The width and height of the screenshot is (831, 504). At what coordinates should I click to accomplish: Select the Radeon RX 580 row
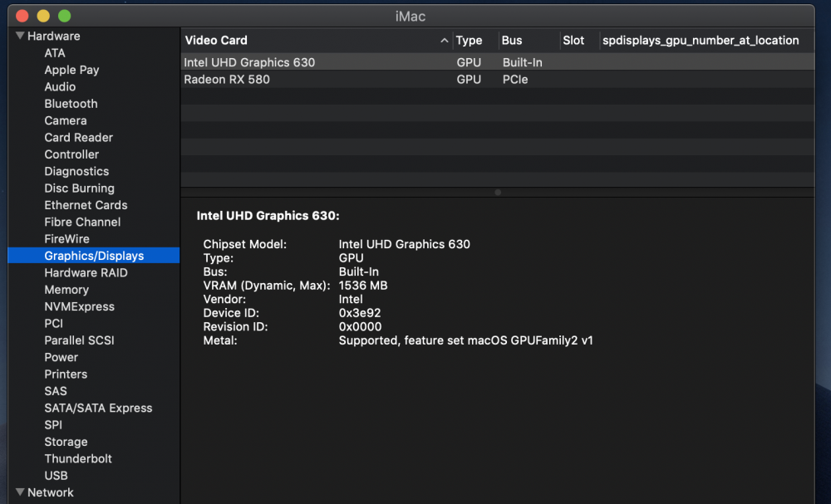coord(497,80)
